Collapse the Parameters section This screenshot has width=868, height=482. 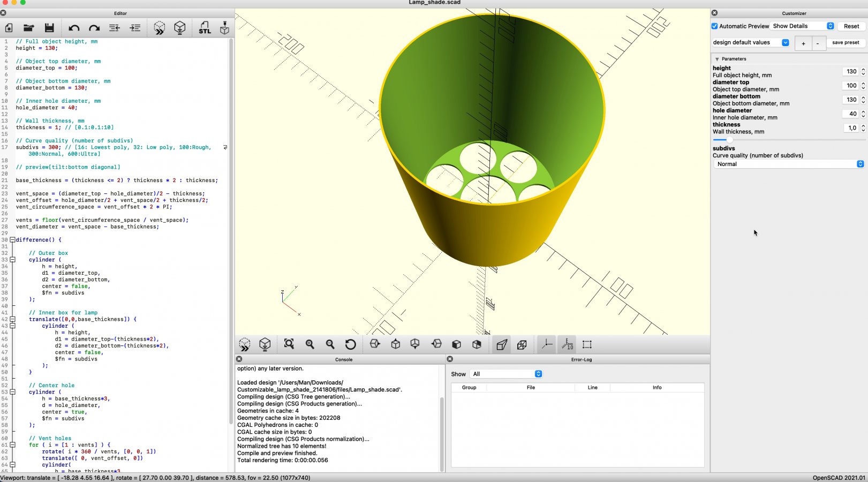(x=717, y=59)
